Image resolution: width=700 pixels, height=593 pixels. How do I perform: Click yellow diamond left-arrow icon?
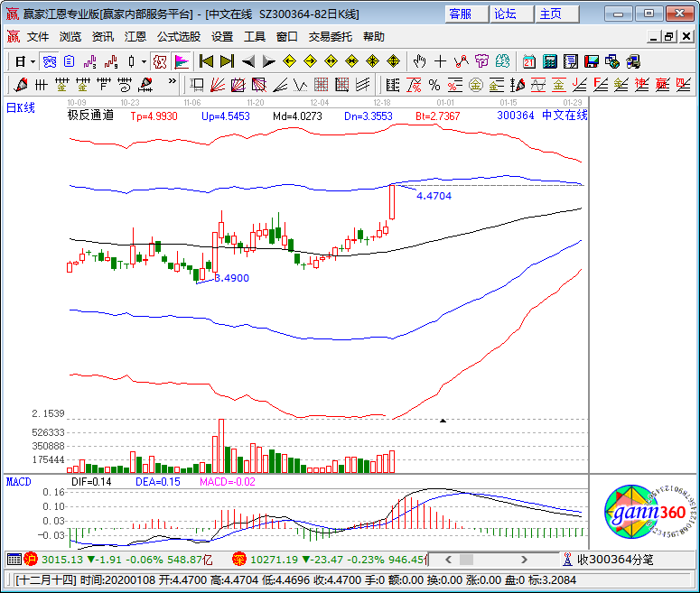(289, 61)
